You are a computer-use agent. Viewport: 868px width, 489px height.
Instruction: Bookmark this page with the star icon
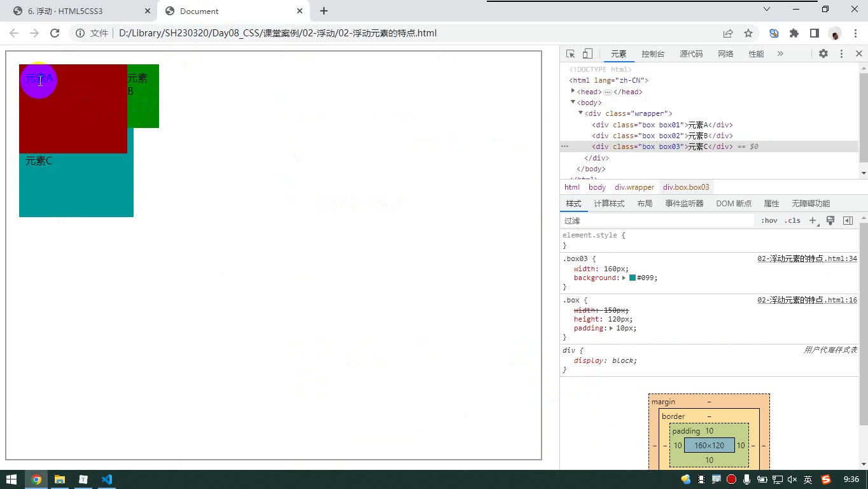coord(748,33)
